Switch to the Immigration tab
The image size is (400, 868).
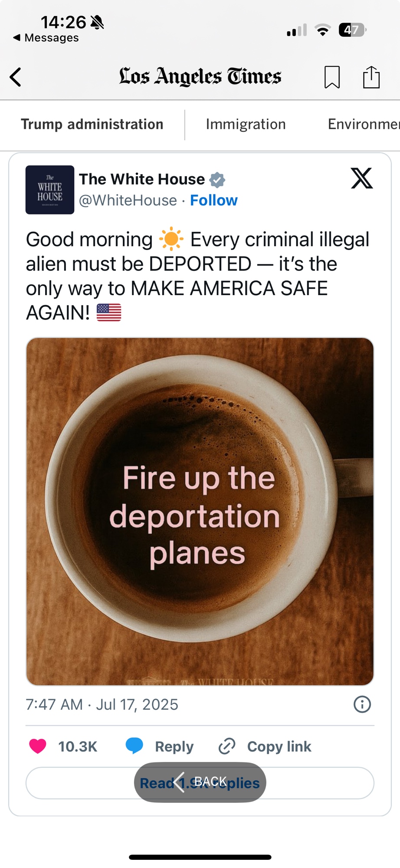[246, 124]
